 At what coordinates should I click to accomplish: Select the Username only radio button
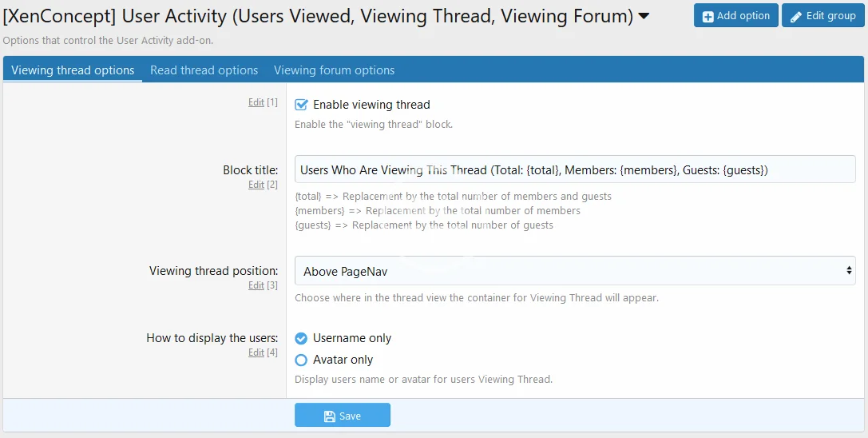point(301,338)
